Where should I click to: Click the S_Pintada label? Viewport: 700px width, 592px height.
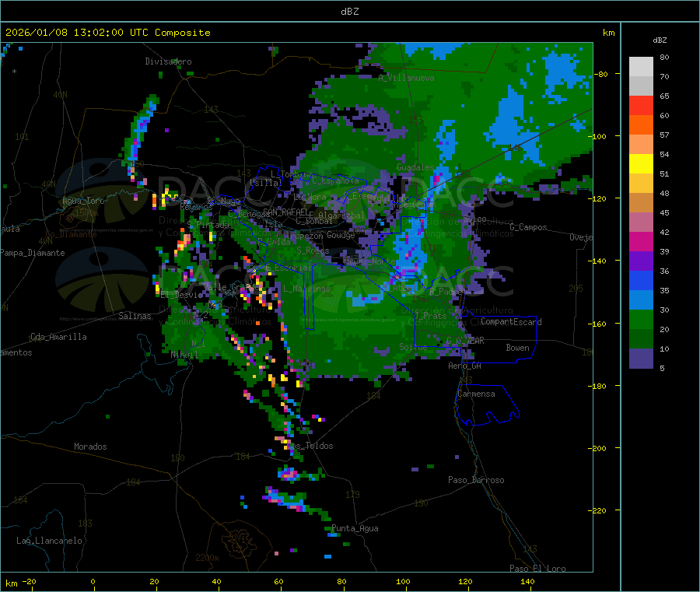pyautogui.click(x=208, y=225)
